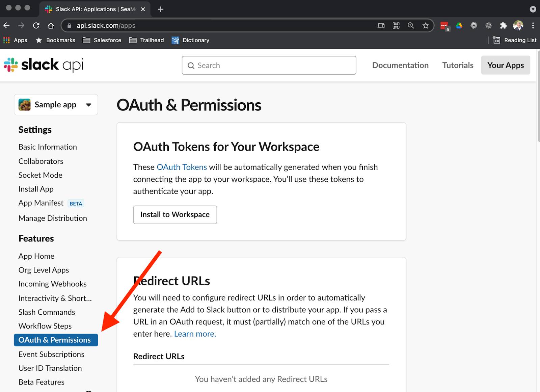Screen dimensions: 540x392
Task: Open Org Level Apps feature
Action: click(44, 270)
